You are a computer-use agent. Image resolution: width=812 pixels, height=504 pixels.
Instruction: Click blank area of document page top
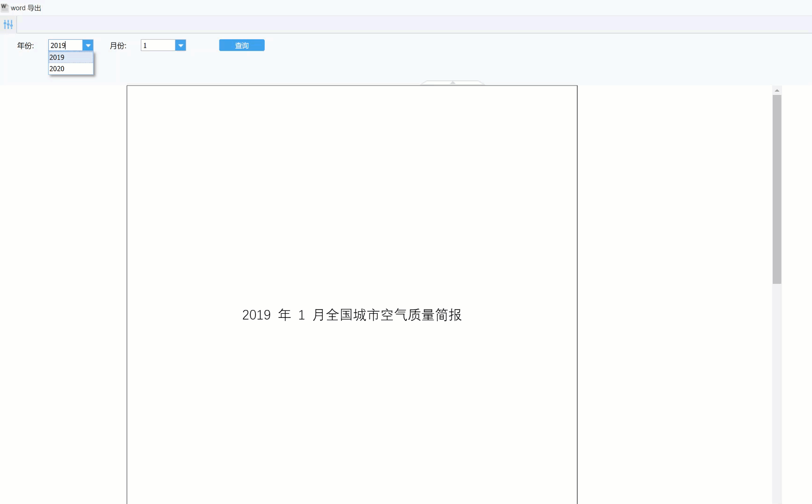tap(352, 164)
